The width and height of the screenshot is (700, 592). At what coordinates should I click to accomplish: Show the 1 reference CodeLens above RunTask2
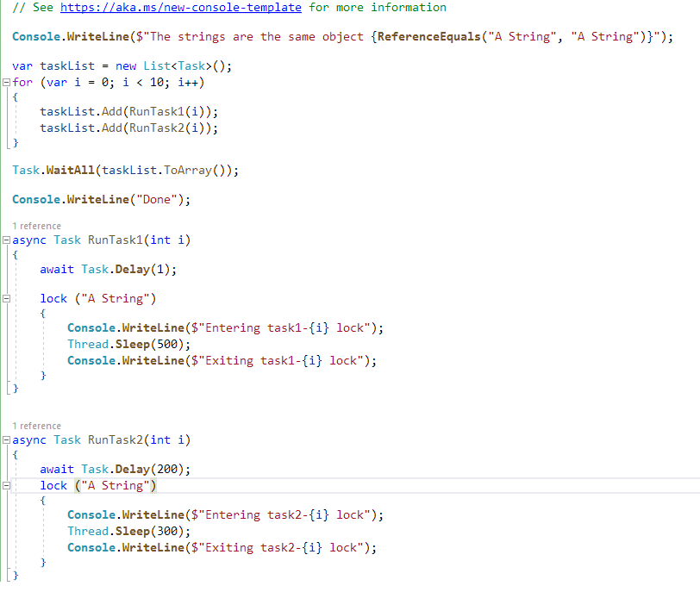pyautogui.click(x=36, y=426)
